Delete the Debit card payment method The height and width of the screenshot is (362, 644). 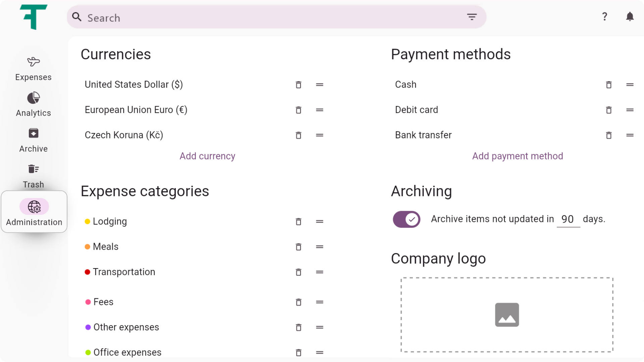[x=609, y=110]
